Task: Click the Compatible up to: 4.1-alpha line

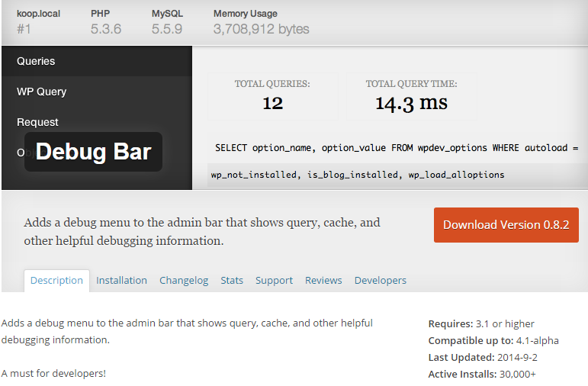Action: click(493, 340)
